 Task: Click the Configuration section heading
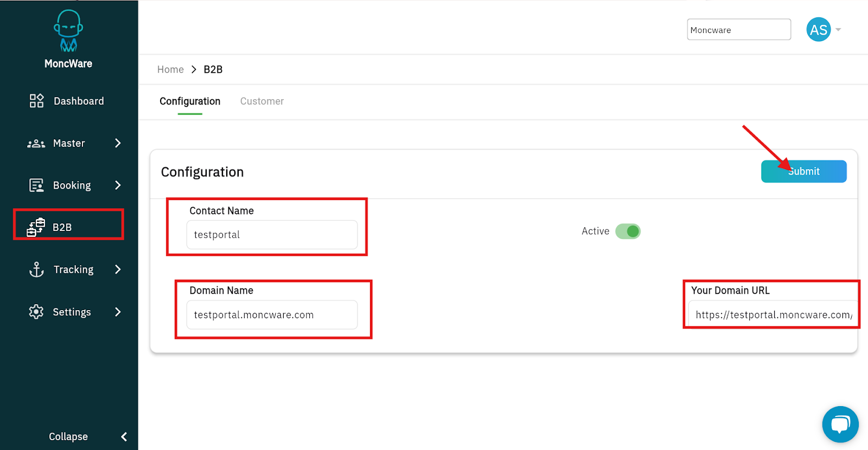click(202, 172)
